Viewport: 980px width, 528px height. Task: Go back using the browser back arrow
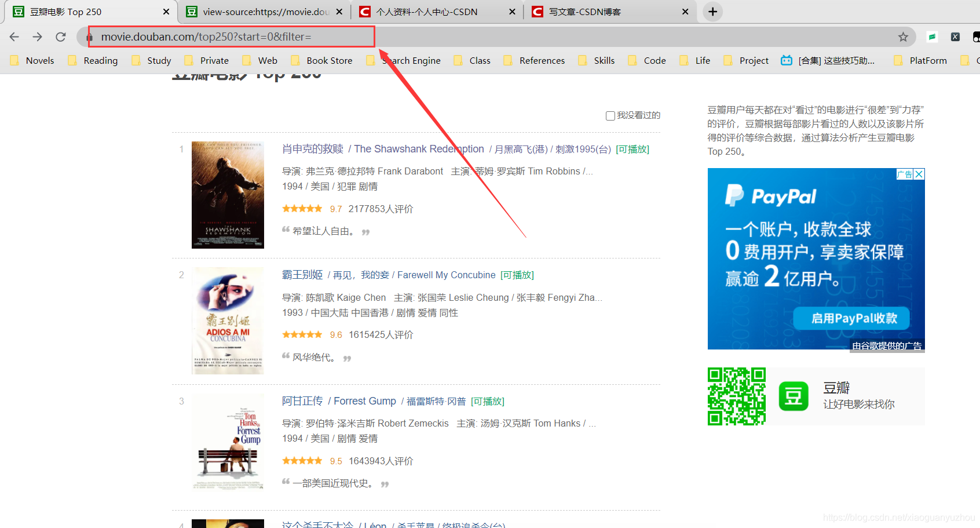[x=14, y=37]
